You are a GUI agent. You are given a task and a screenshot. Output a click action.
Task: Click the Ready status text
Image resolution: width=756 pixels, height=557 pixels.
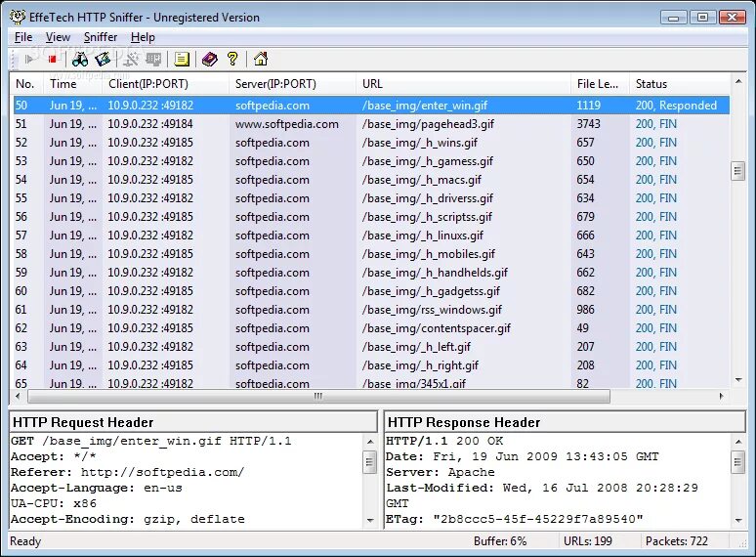[x=25, y=541]
